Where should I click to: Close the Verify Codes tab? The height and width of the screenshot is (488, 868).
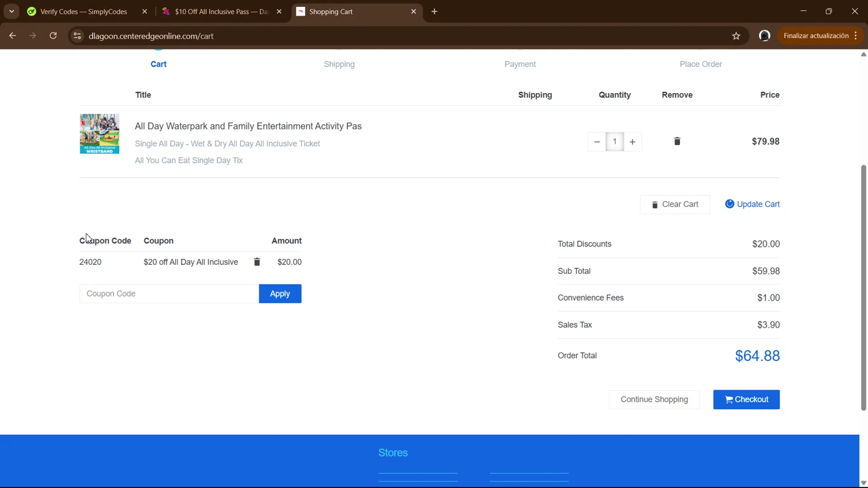145,12
